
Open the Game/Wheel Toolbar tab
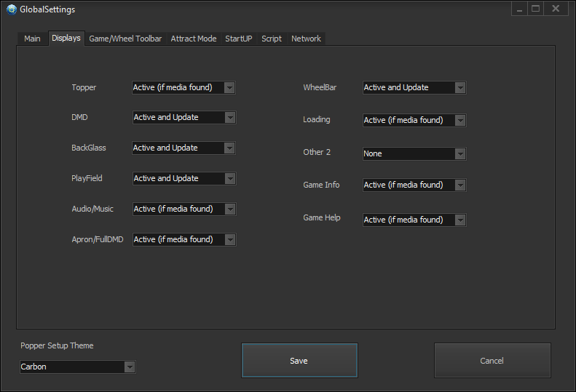125,39
